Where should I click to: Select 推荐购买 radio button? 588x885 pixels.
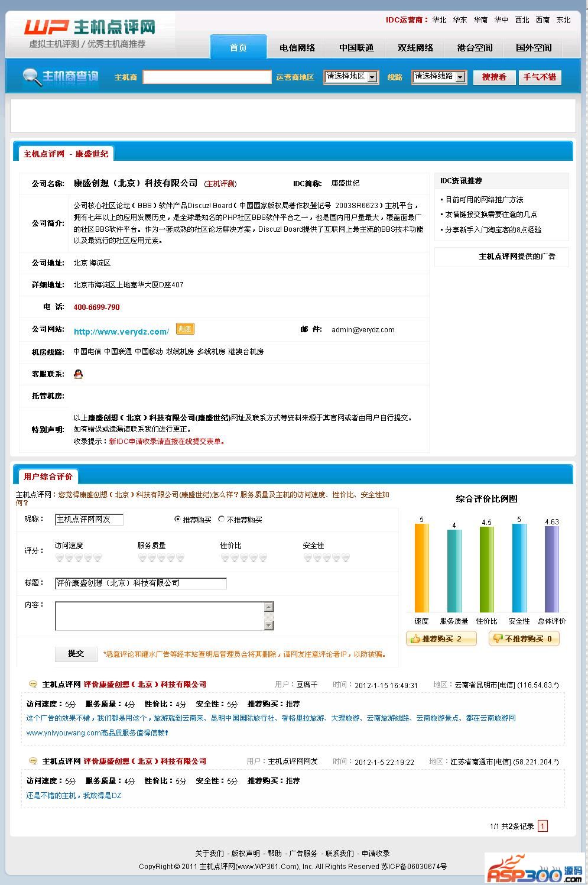177,519
